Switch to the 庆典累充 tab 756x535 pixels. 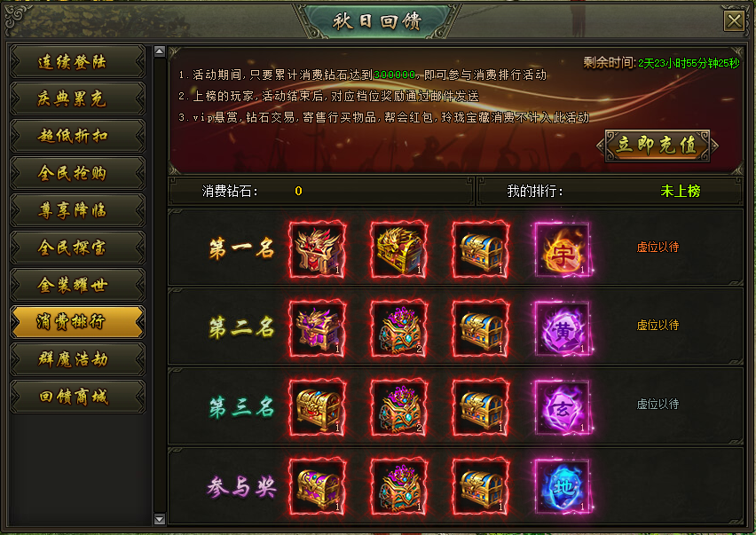77,98
